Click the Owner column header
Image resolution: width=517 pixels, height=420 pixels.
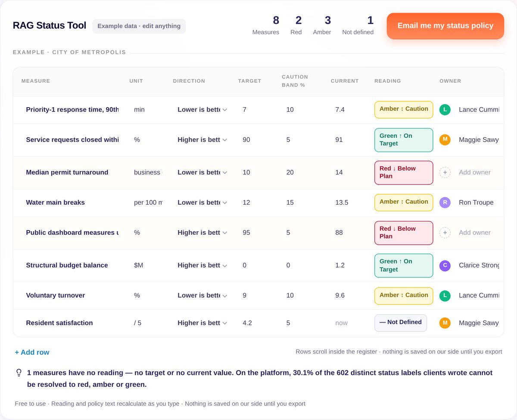point(450,81)
